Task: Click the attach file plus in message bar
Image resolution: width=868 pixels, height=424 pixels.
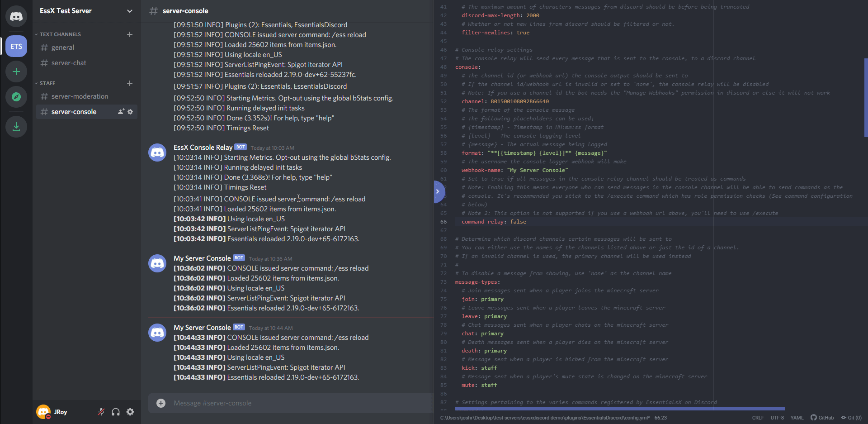Action: 161,403
